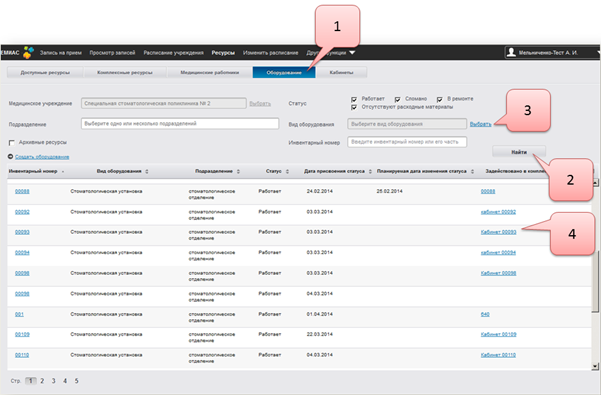601x395 pixels.
Task: Click the user avatar icon beside Мельниченко-Тест
Action: point(511,52)
